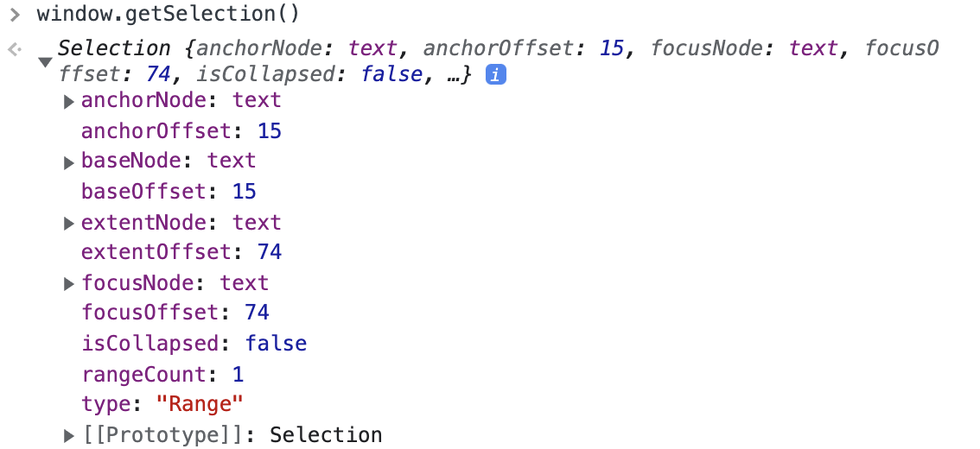Click the type "Range" string value

[x=200, y=404]
